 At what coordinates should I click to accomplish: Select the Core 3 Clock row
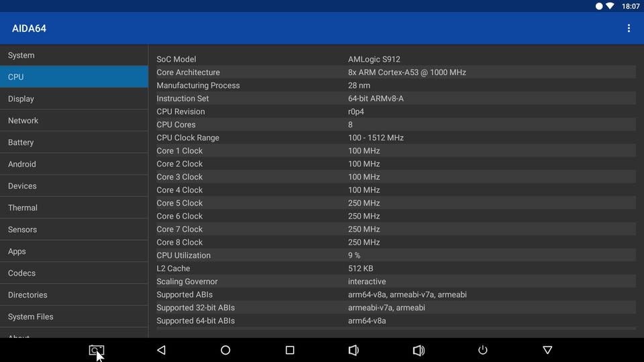pos(396,177)
